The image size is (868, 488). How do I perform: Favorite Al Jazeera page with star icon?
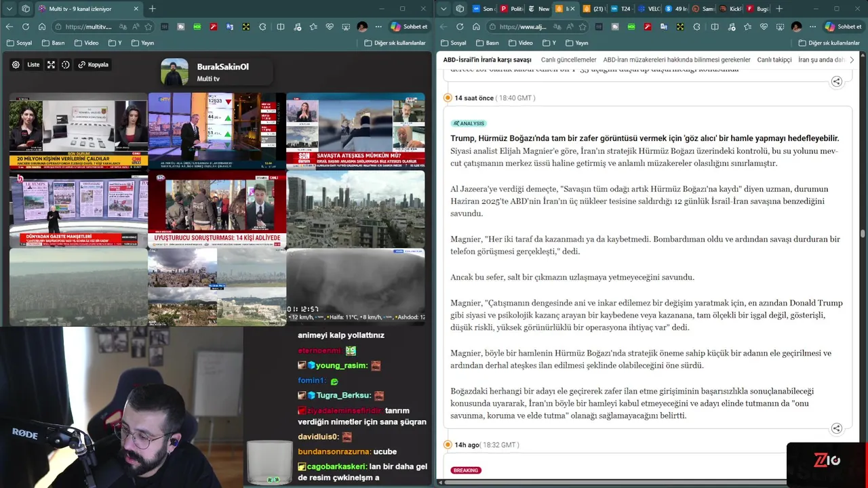pyautogui.click(x=583, y=26)
